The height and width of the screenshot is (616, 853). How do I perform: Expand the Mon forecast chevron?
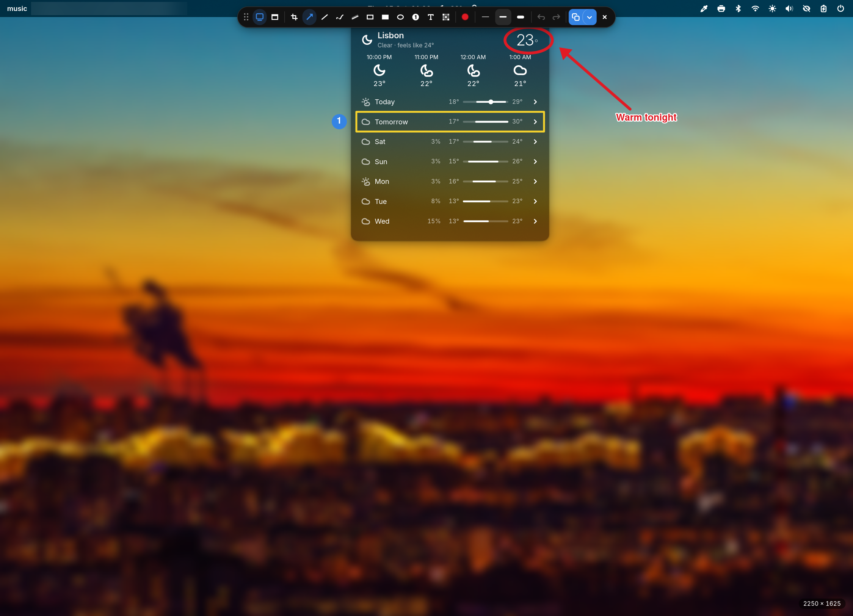pyautogui.click(x=535, y=182)
